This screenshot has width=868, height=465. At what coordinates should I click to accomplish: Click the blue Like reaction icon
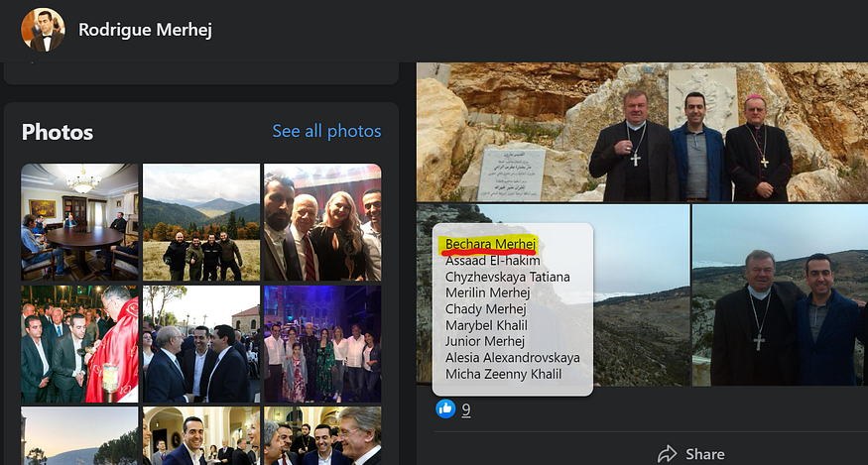click(x=445, y=409)
